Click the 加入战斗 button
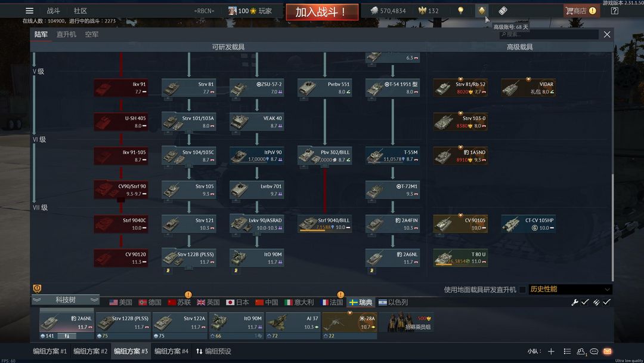Viewport: 644px width, 363px height. [321, 12]
